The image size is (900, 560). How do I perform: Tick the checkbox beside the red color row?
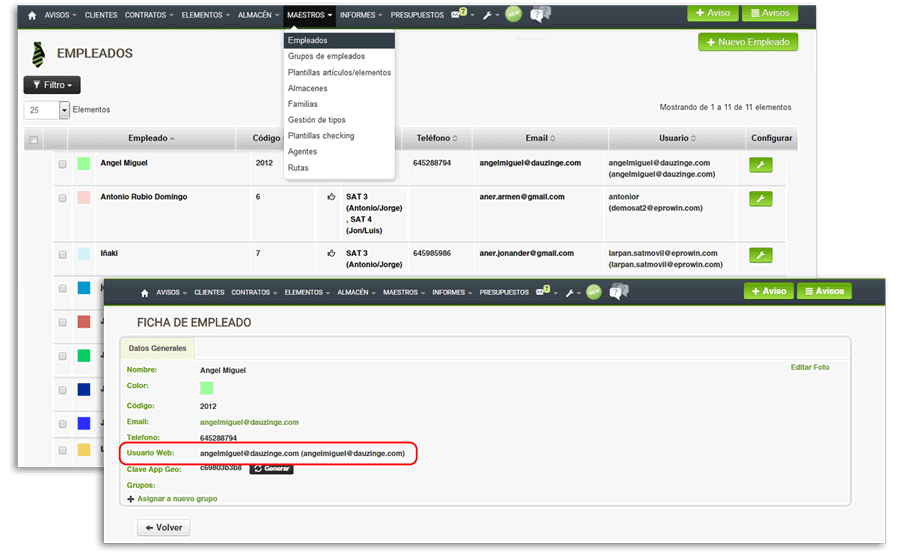click(63, 322)
